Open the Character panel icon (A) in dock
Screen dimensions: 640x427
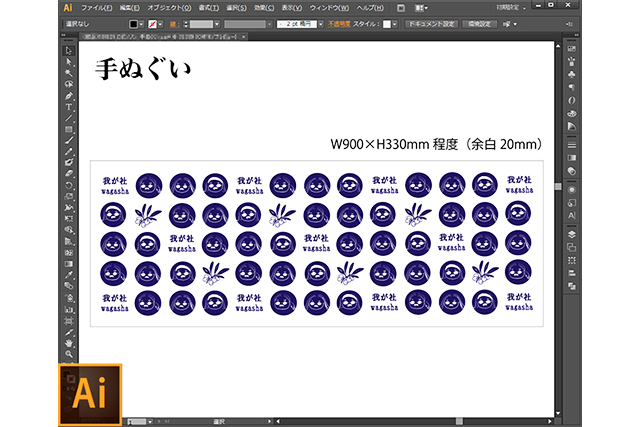coord(571,215)
